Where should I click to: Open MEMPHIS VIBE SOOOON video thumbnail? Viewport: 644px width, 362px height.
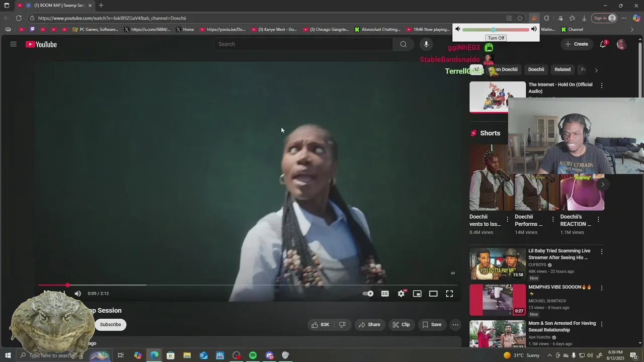[498, 300]
